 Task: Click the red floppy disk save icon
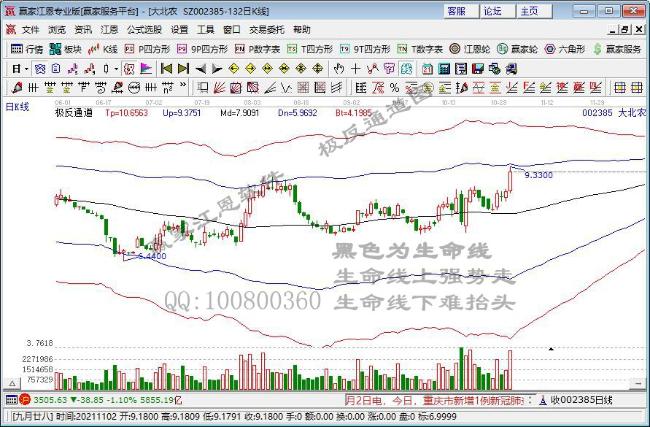pyautogui.click(x=478, y=69)
